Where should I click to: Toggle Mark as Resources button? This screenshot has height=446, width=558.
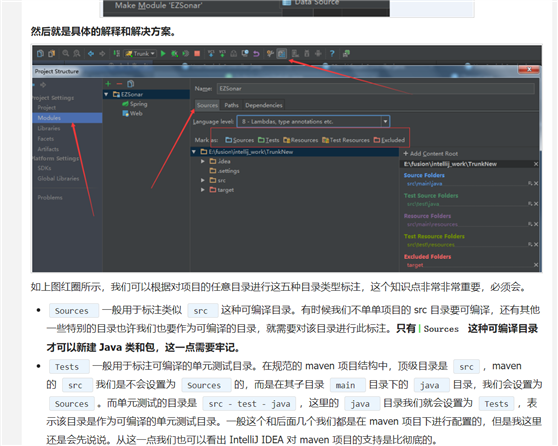[301, 140]
